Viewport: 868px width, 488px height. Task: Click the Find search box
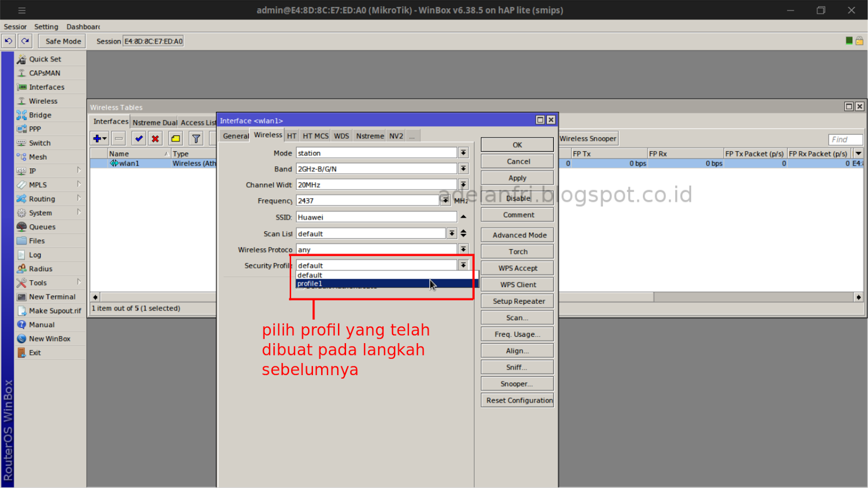pyautogui.click(x=845, y=140)
